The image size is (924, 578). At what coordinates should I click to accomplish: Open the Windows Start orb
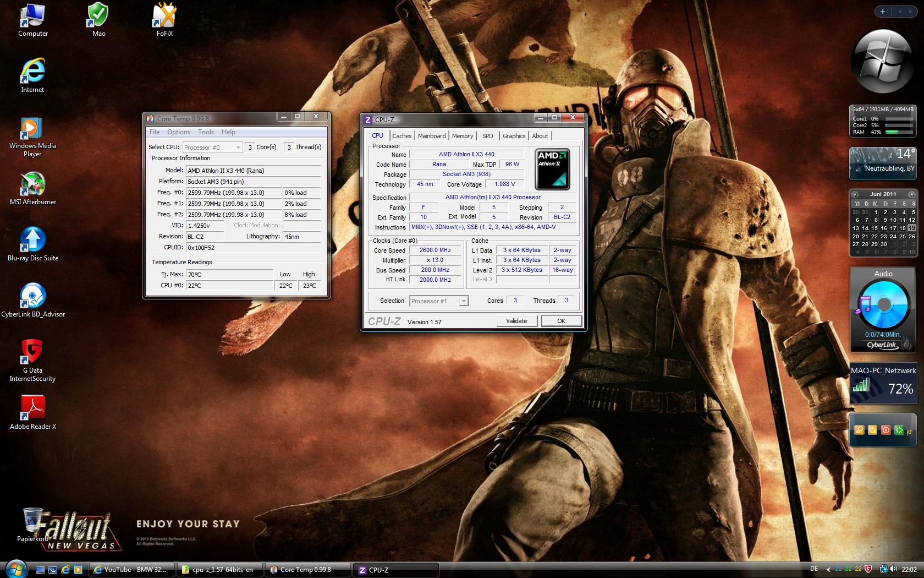pyautogui.click(x=15, y=569)
